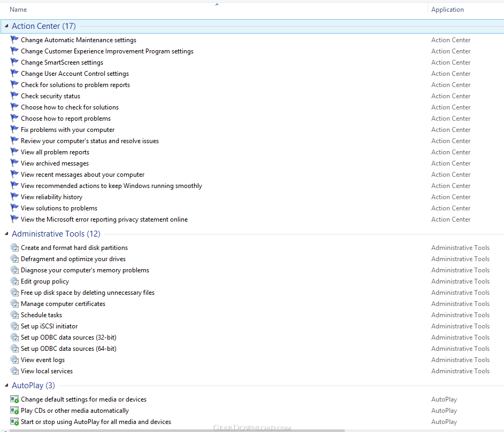504x432 pixels.
Task: Click Administrative Tools cell for View event logs row
Action: [460, 360]
